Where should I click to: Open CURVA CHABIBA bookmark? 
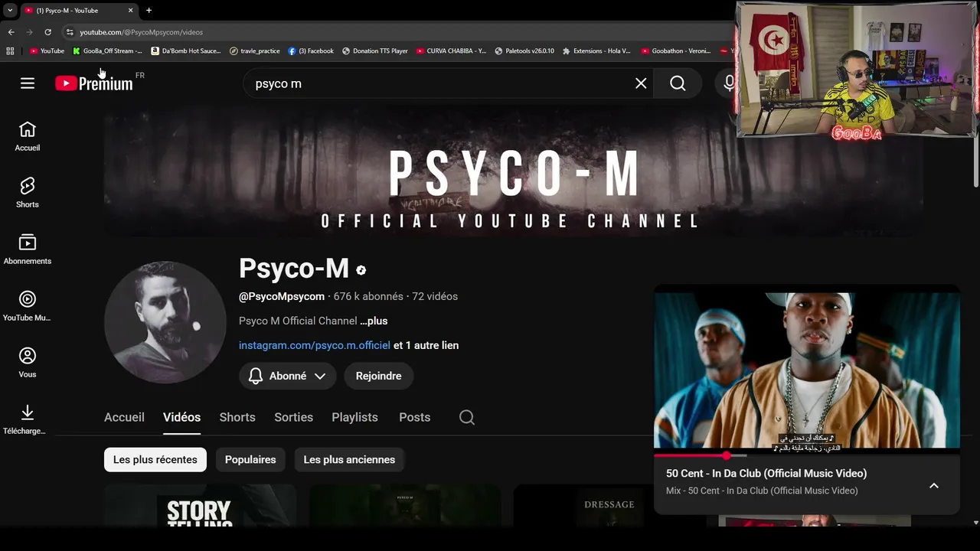[x=451, y=51]
